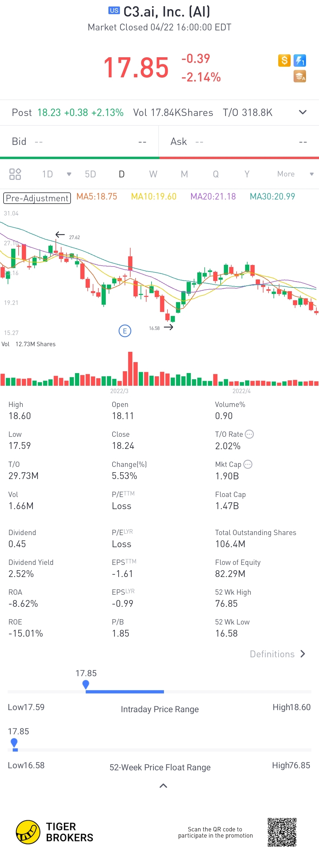The image size is (319, 868).
Task: Tap the Vol 12.73M Shares label
Action: (29, 344)
